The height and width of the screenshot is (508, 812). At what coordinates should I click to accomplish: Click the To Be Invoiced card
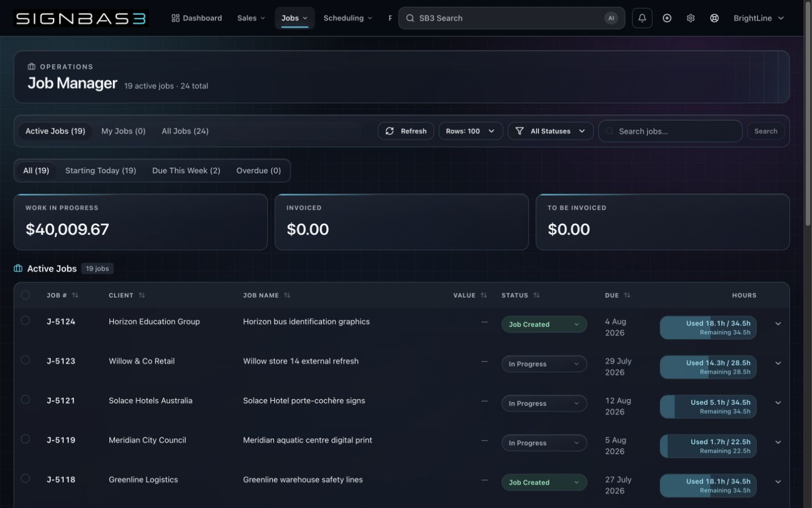coord(663,222)
